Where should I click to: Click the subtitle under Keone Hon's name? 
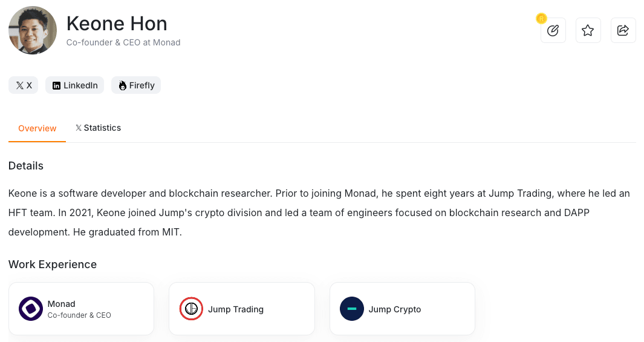pos(123,43)
